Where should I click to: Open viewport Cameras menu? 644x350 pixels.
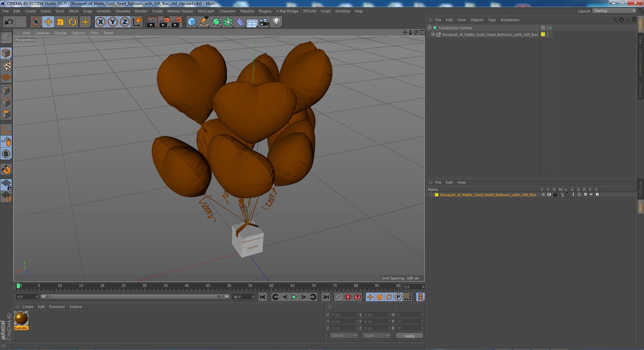pyautogui.click(x=42, y=33)
